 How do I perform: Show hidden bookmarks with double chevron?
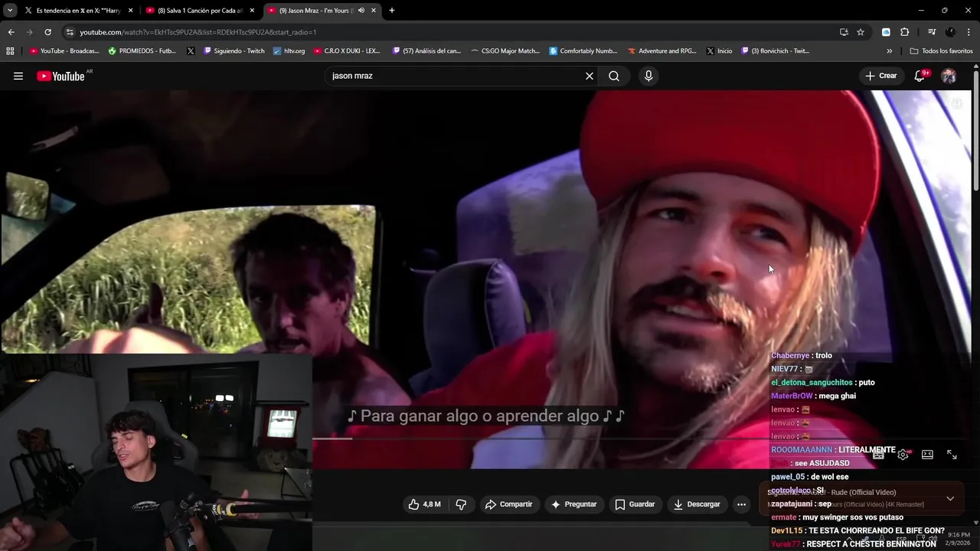pyautogui.click(x=889, y=51)
